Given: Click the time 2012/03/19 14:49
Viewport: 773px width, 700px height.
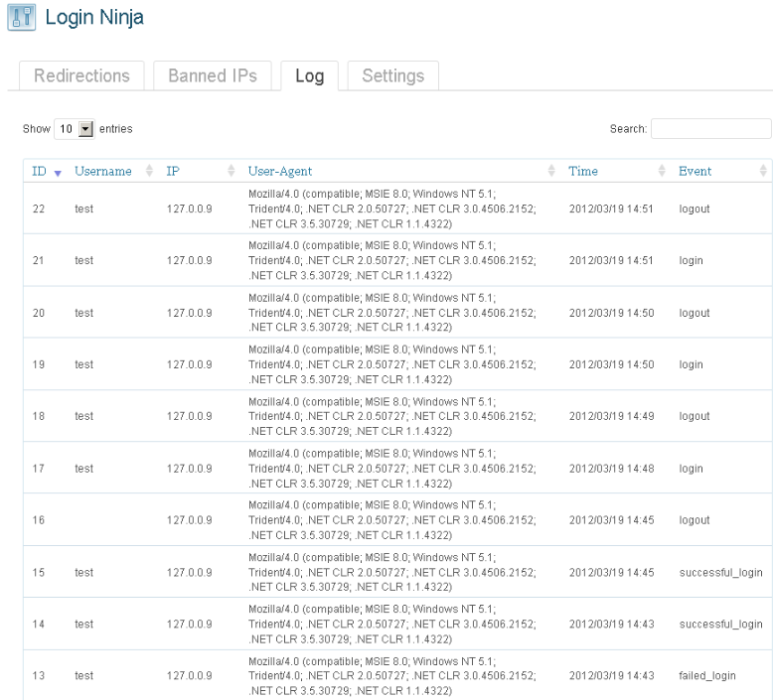Looking at the screenshot, I should (611, 416).
